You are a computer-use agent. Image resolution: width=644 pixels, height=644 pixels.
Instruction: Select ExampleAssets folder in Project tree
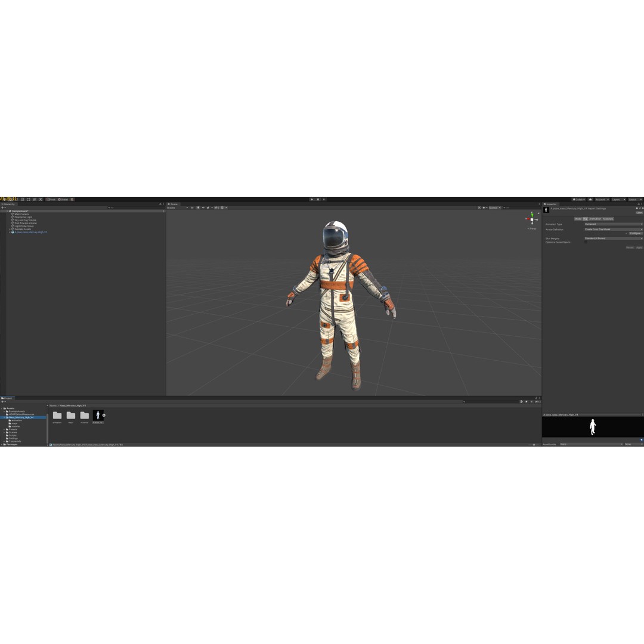click(x=17, y=411)
